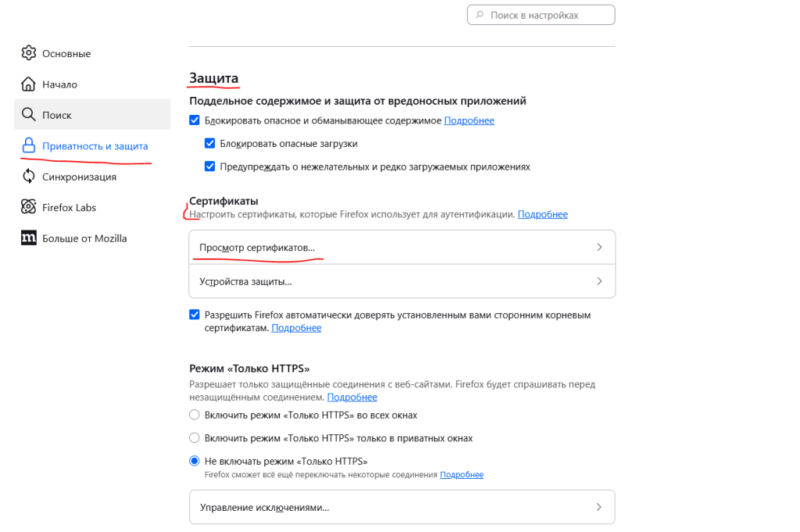Click the Mozilla logo icon in the sidebar
The width and height of the screenshot is (800, 532).
click(29, 238)
